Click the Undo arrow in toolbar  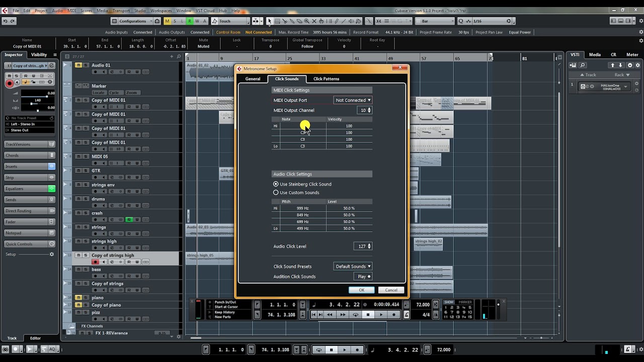tap(5, 21)
